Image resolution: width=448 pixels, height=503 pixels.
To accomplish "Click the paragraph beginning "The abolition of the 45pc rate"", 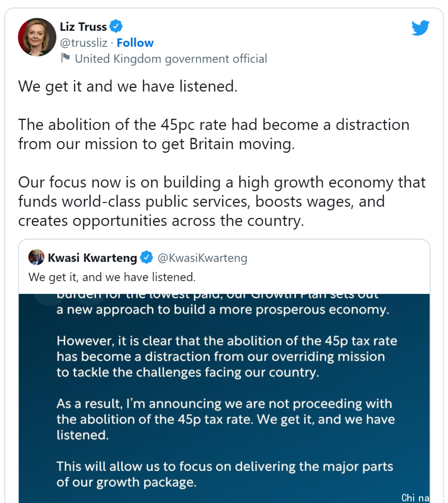I will 214,134.
